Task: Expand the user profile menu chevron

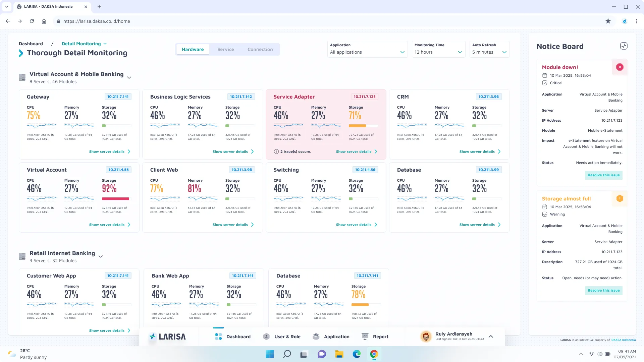Action: pos(491,337)
